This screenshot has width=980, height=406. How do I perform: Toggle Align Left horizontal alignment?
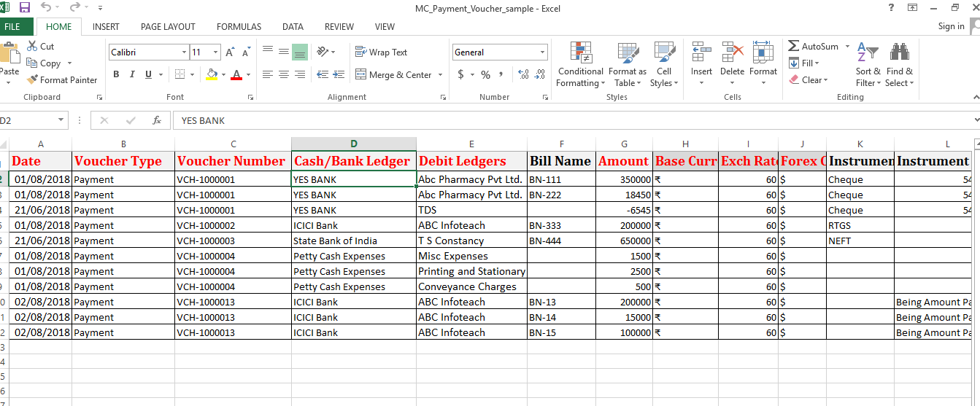[x=268, y=74]
